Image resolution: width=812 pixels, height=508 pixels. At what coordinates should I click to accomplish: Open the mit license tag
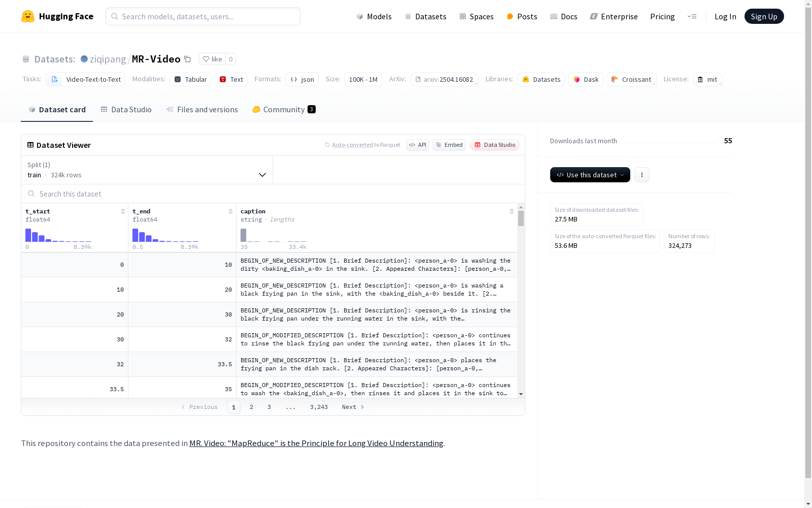click(707, 79)
